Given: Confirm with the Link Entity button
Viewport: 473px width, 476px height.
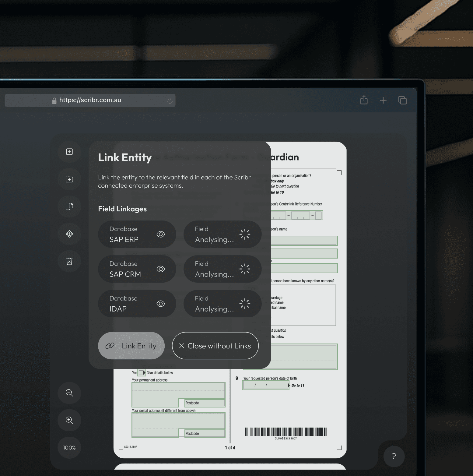Looking at the screenshot, I should tap(131, 346).
